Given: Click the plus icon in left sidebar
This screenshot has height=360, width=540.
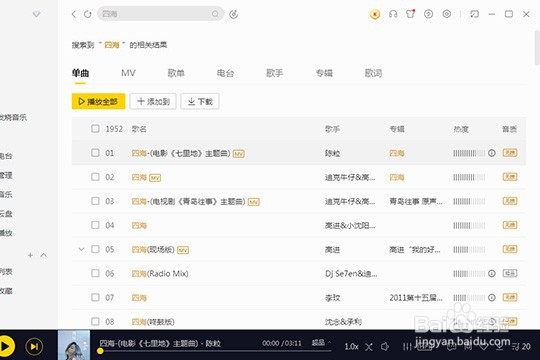Looking at the screenshot, I should [x=30, y=255].
